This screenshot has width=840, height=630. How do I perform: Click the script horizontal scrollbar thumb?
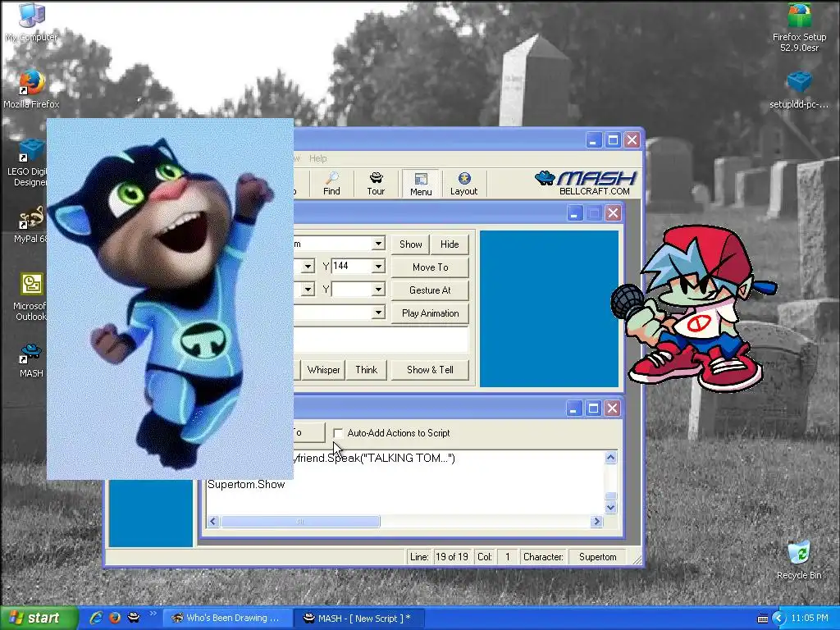pos(300,521)
